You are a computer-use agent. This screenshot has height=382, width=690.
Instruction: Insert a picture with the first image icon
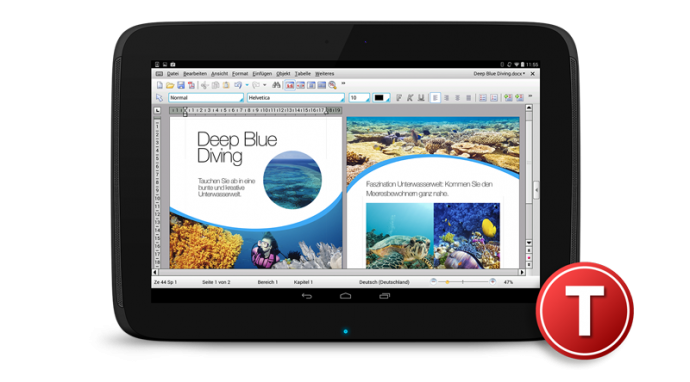(508, 98)
